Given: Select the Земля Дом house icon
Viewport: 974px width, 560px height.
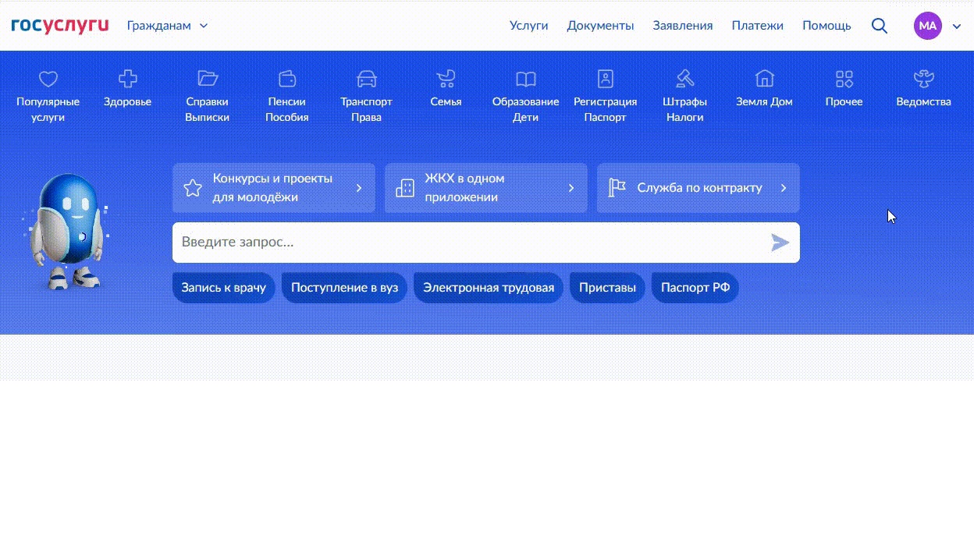Looking at the screenshot, I should coord(764,79).
